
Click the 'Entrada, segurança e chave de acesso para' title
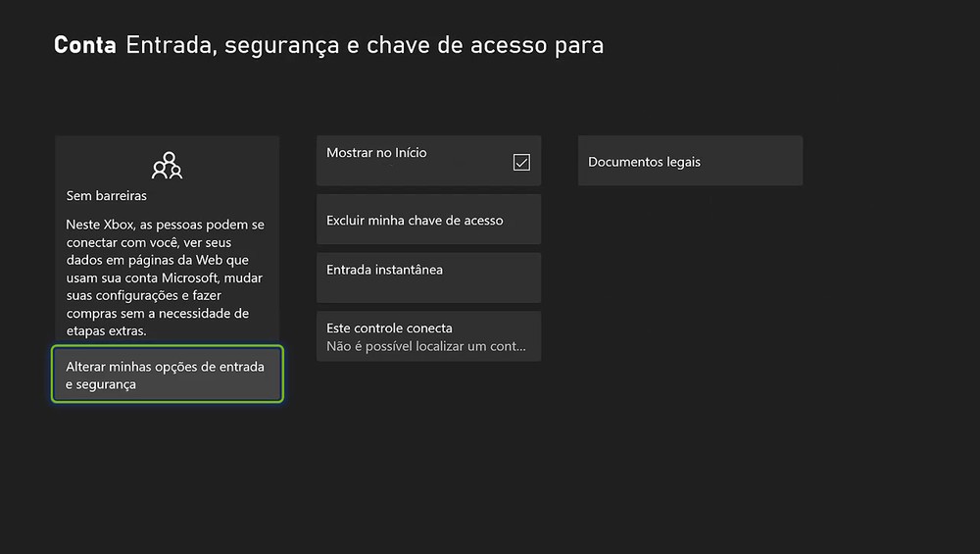click(x=365, y=45)
